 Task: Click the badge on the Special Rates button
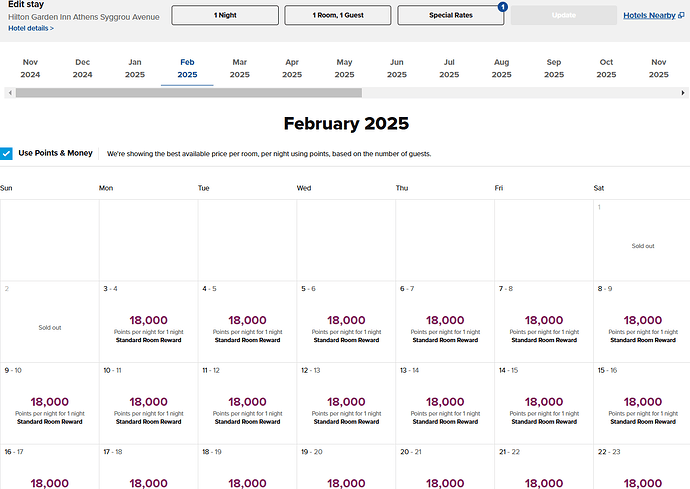pos(502,7)
